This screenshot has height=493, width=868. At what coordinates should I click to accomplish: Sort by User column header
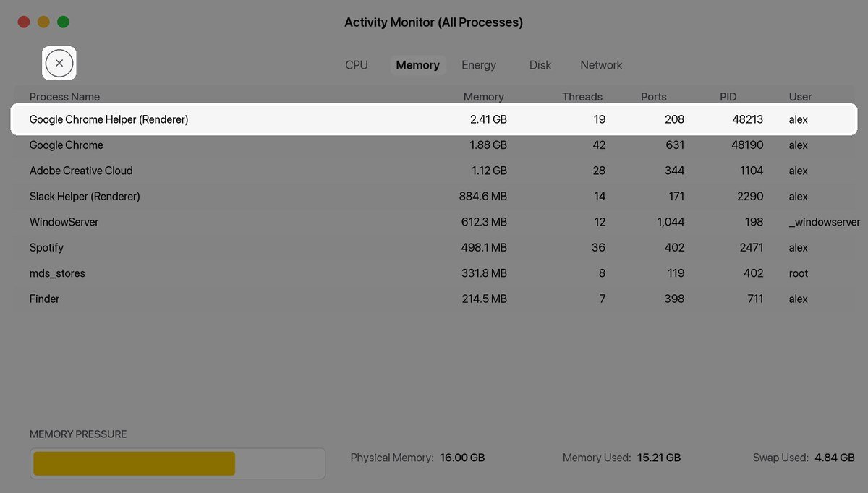click(800, 97)
